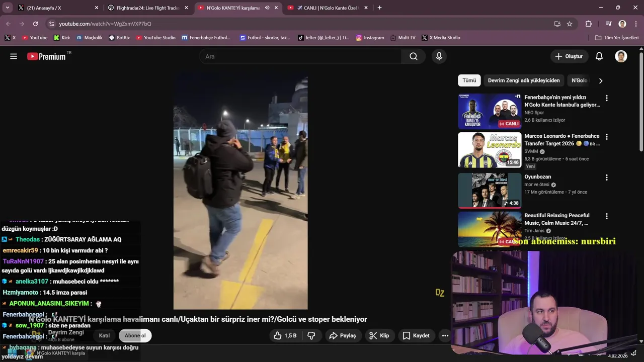Bookmark this page with star icon
The image size is (644, 362).
(x=570, y=24)
